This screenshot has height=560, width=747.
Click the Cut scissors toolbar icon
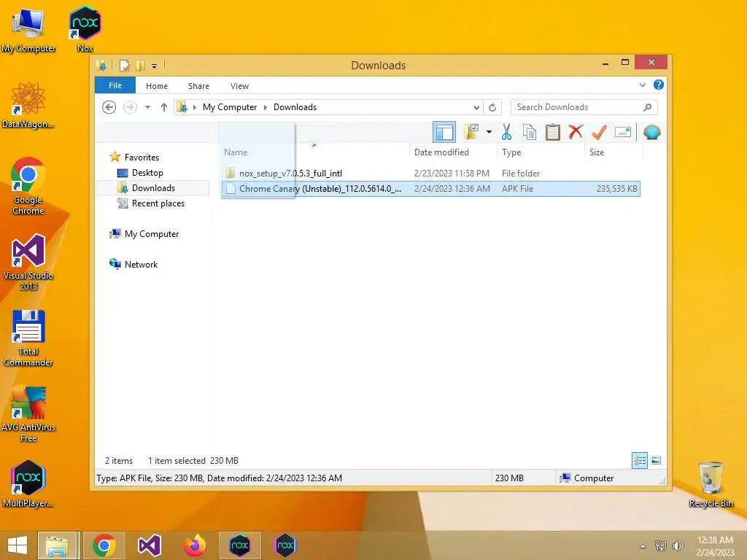(x=506, y=132)
